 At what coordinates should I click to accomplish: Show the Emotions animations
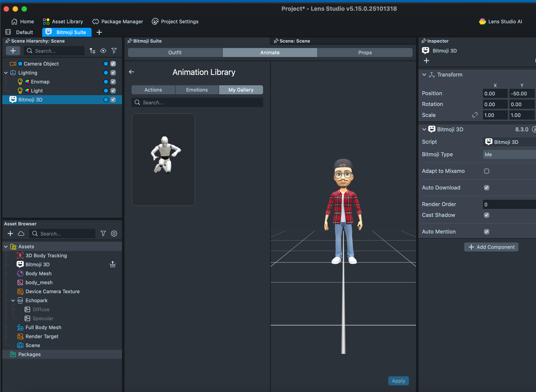[197, 90]
